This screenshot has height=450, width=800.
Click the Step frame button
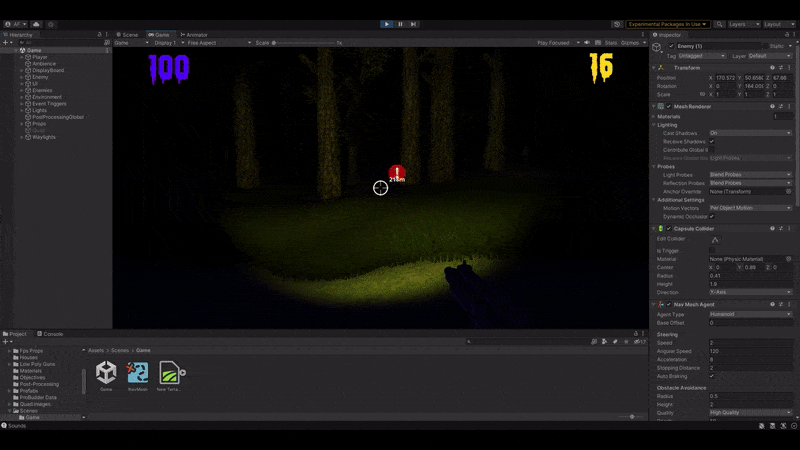click(x=413, y=24)
